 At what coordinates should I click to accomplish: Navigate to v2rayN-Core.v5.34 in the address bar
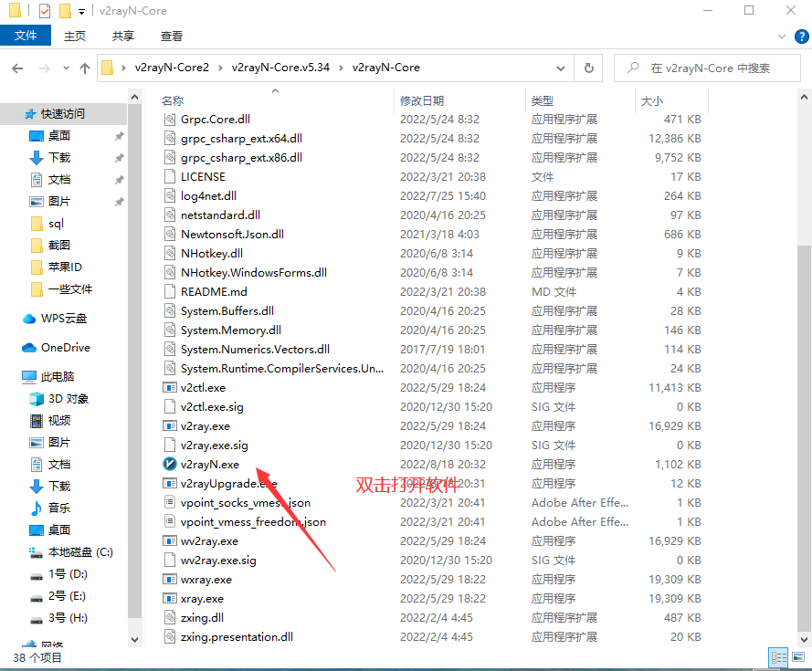[x=280, y=68]
